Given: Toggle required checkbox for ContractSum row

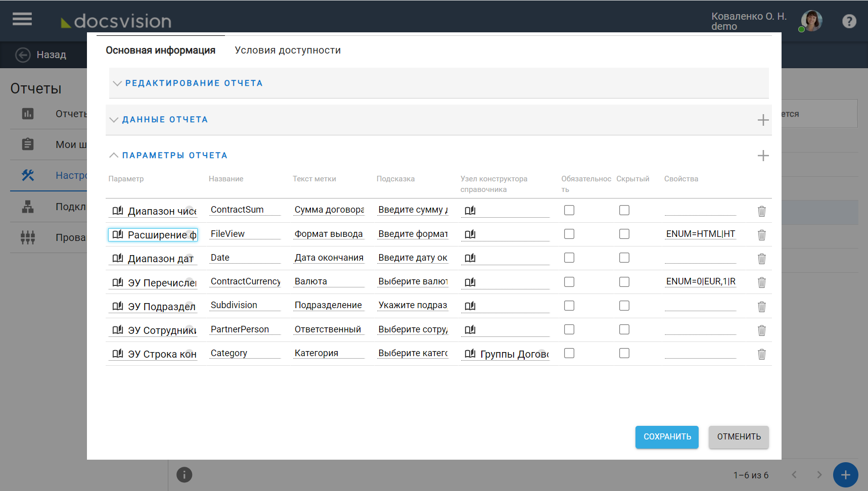Looking at the screenshot, I should [569, 210].
